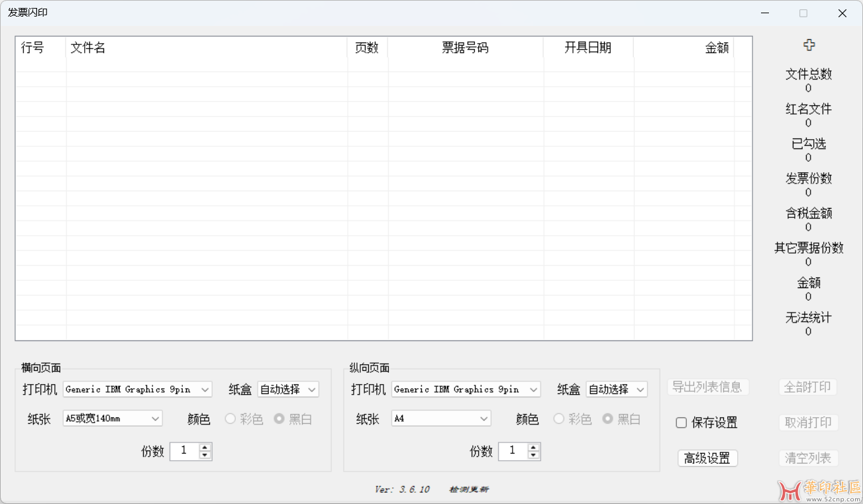Image resolution: width=863 pixels, height=504 pixels.
Task: Open 纸张 dropdown showing A4
Action: 441,419
